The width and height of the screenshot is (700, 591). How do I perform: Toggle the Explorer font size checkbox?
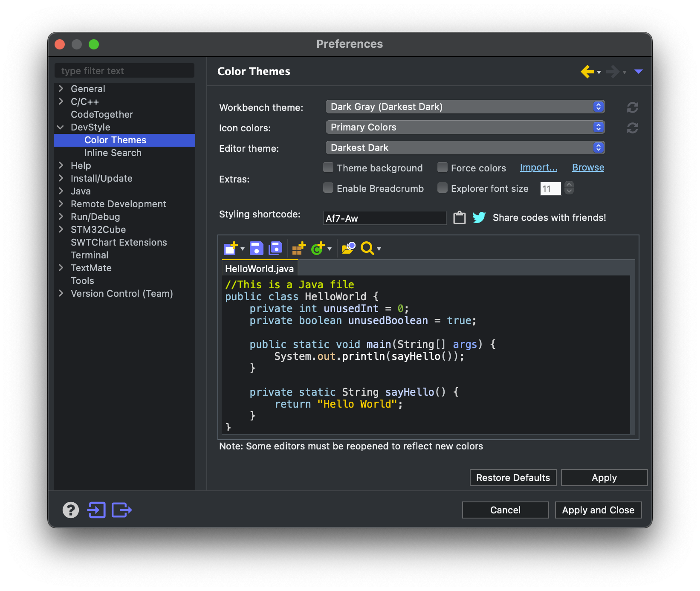443,188
